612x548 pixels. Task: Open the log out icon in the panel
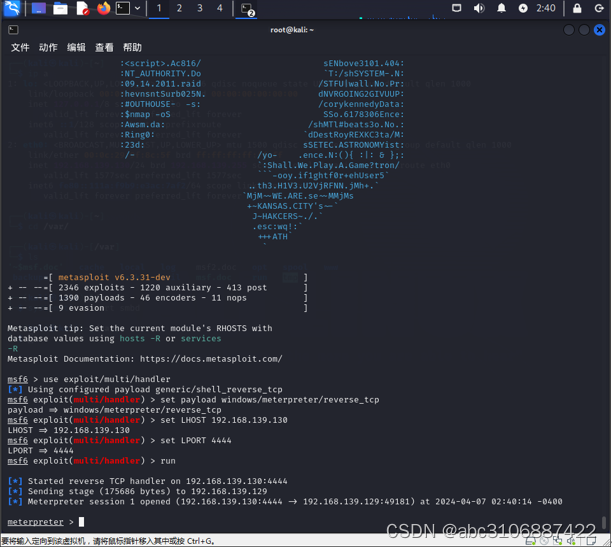click(599, 8)
